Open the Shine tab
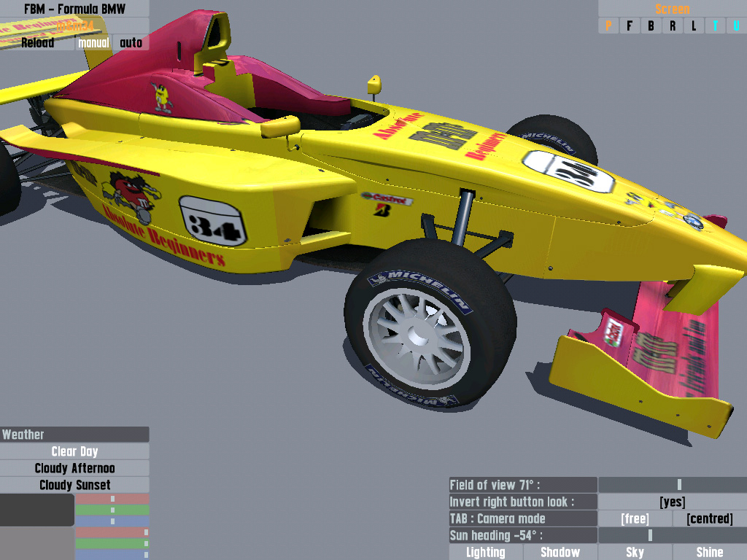Viewport: 747px width, 560px height. click(x=710, y=553)
